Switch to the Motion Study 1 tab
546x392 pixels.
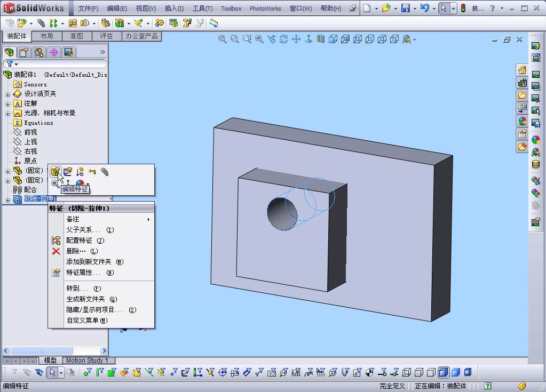(x=87, y=361)
